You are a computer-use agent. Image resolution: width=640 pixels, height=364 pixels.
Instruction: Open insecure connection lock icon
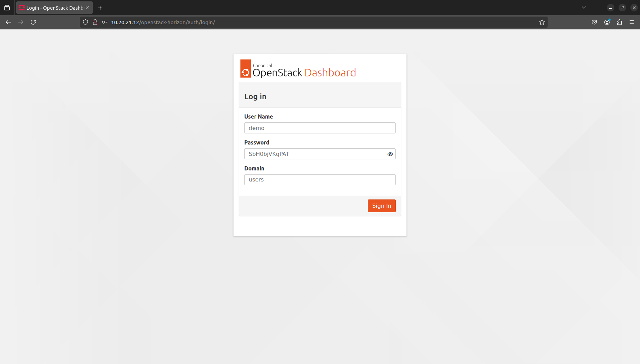click(95, 22)
